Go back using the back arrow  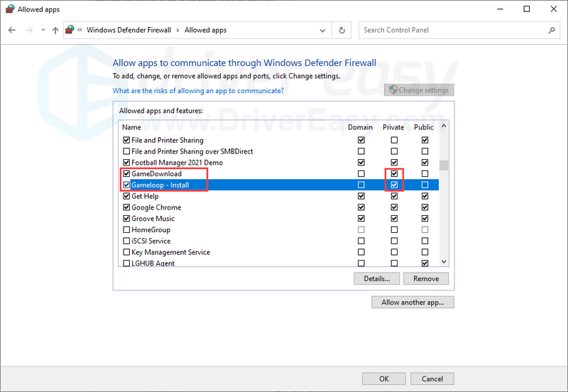(12, 30)
